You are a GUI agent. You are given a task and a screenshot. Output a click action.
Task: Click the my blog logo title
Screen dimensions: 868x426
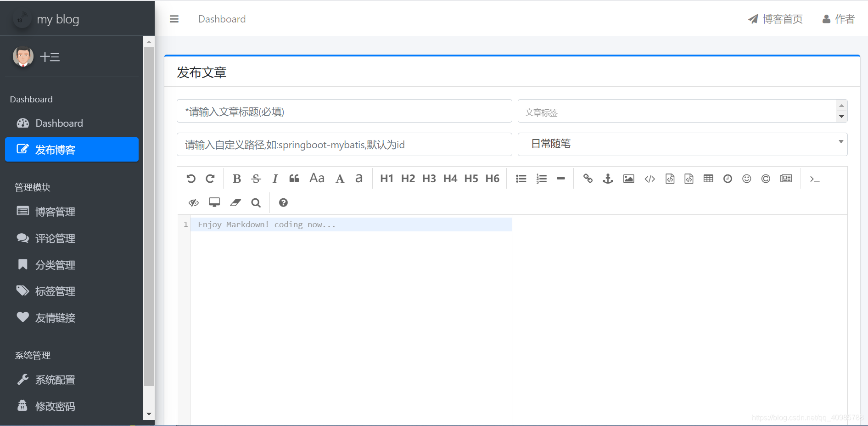(58, 19)
